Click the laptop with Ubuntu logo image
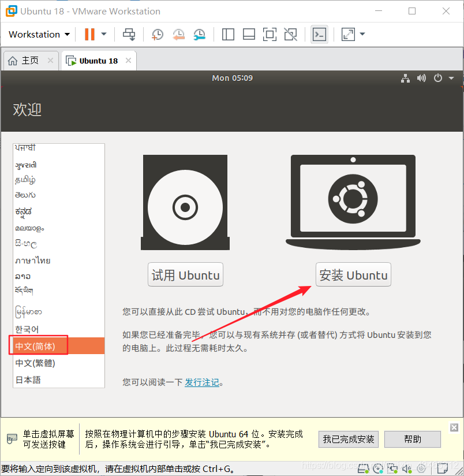Image resolution: width=464 pixels, height=476 pixels. [353, 203]
